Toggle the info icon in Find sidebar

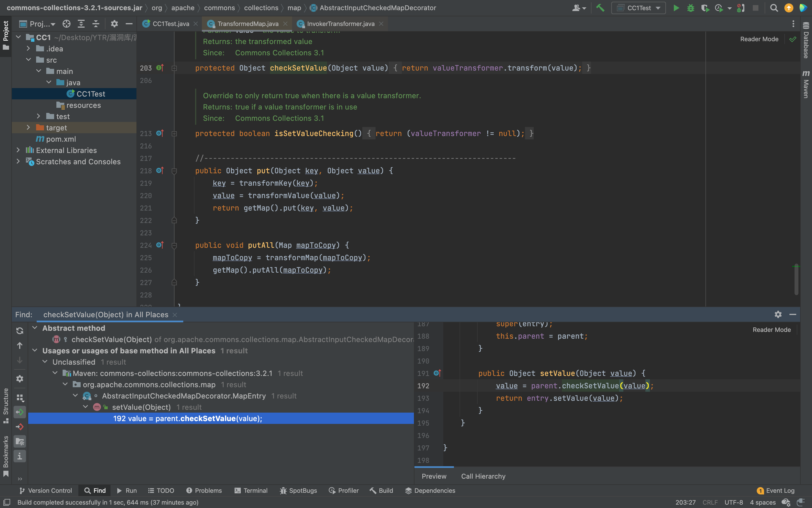(20, 456)
